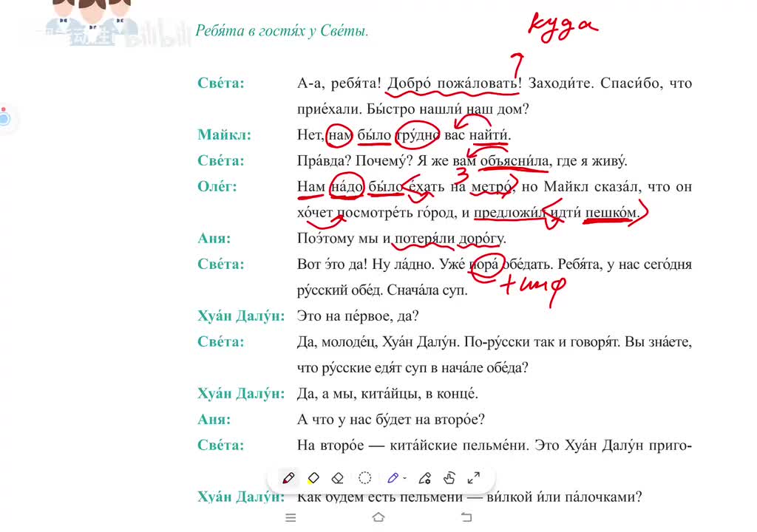Viewport: 757px width, 532px height.
Task: Tap the system recent apps menu icon
Action: point(291,517)
